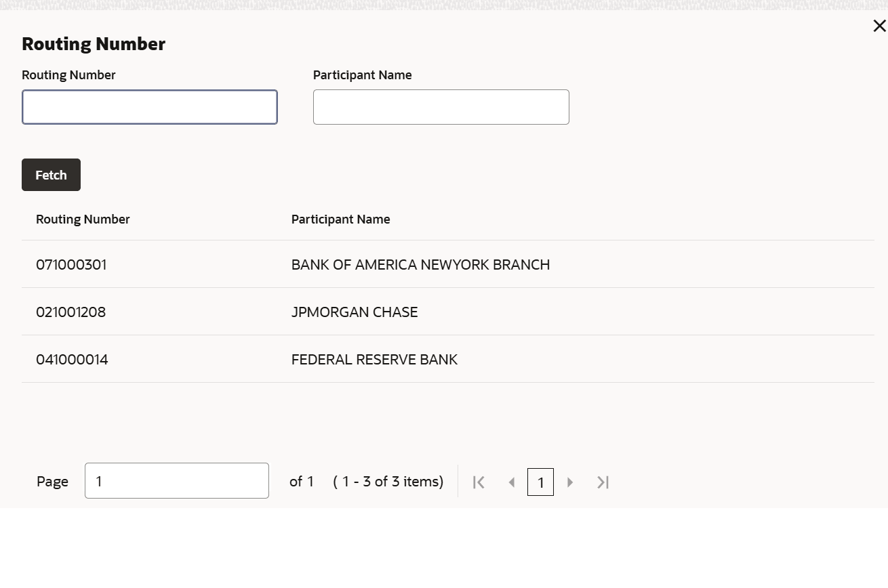The height and width of the screenshot is (588, 888).
Task: Click the Routing Number dialog title
Action: (x=94, y=44)
